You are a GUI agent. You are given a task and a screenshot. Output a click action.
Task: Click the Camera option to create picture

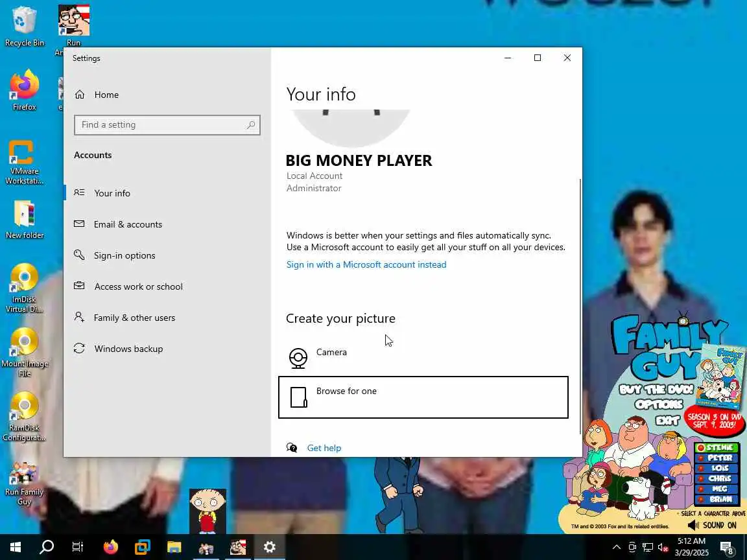coord(423,358)
